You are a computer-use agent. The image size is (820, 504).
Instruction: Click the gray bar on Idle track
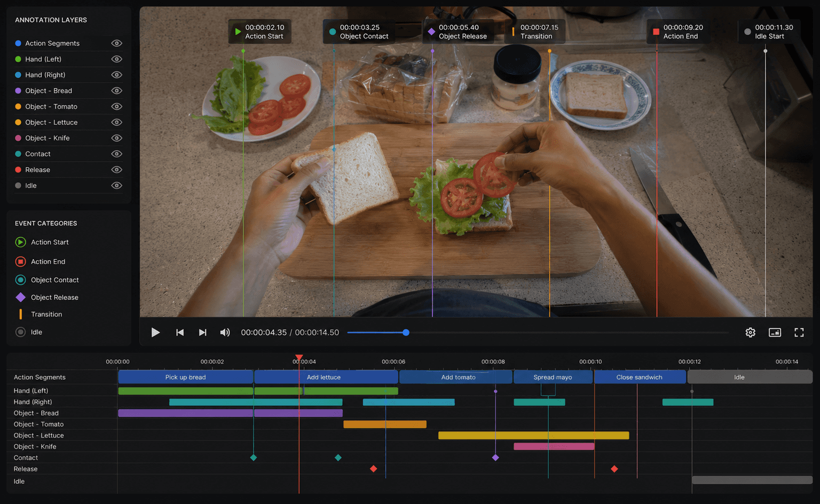752,480
